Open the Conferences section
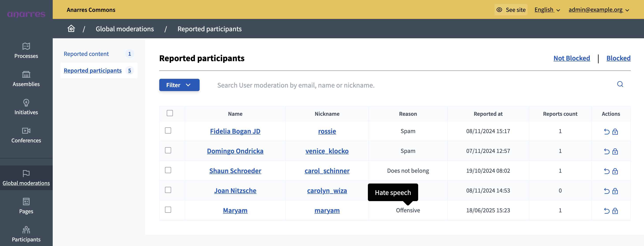 (26, 135)
